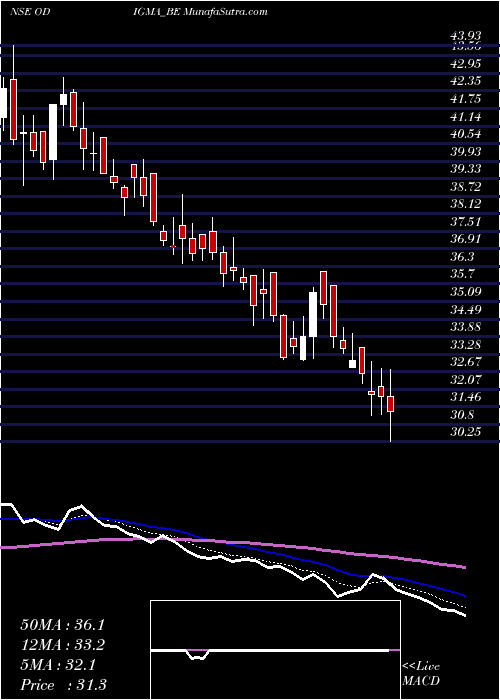
Task: Click the 'MACD' label
Action: (x=420, y=682)
